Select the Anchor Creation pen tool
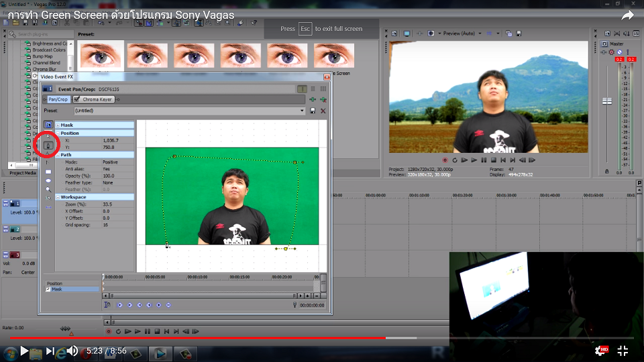Viewport: 644px width, 362px height. pos(48,145)
